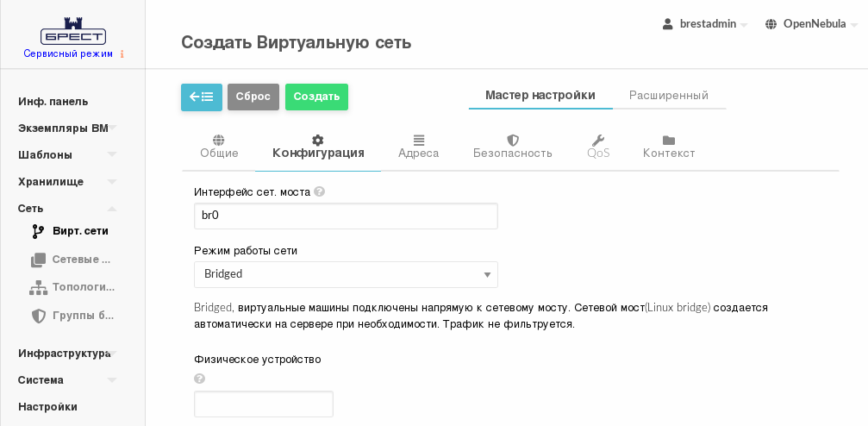Select the Расширенный mode tab
The image size is (868, 426).
[x=669, y=96]
